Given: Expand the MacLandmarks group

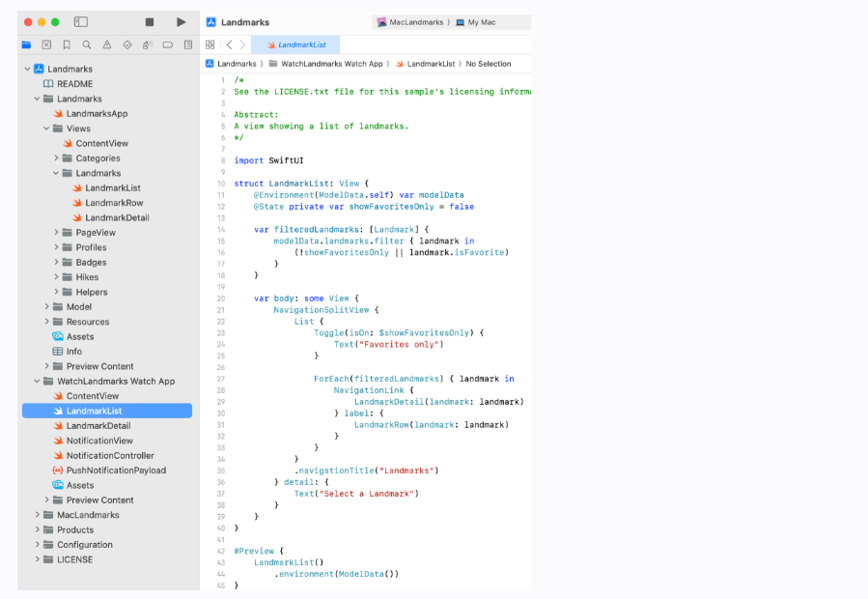Looking at the screenshot, I should pyautogui.click(x=37, y=515).
